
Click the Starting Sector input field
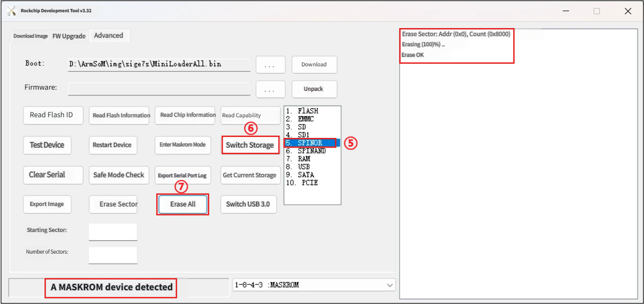coord(113,232)
